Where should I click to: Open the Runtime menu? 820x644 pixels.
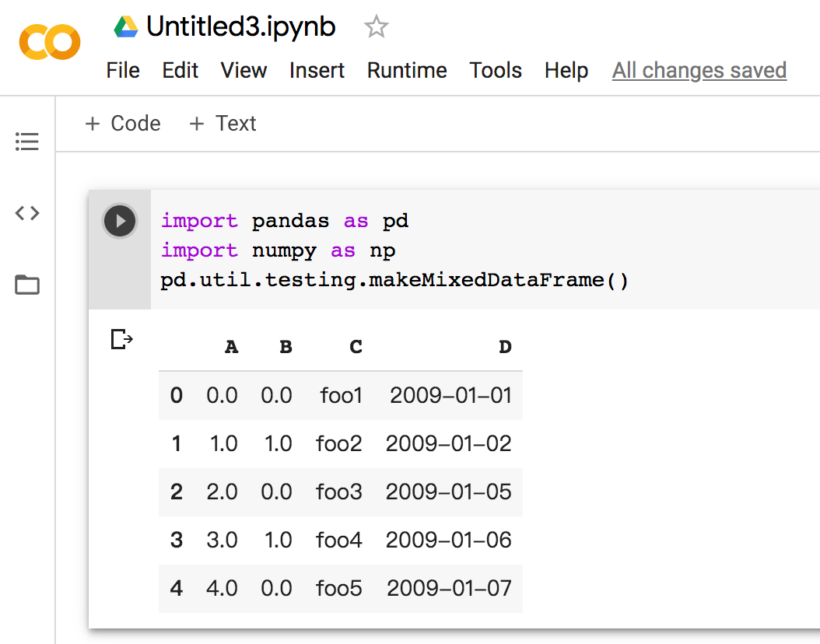[407, 71]
